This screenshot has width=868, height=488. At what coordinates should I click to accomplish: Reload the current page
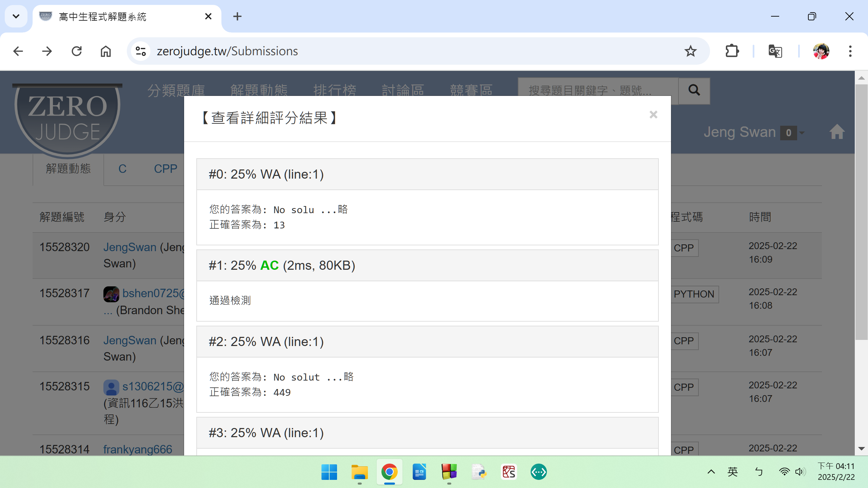(x=77, y=51)
